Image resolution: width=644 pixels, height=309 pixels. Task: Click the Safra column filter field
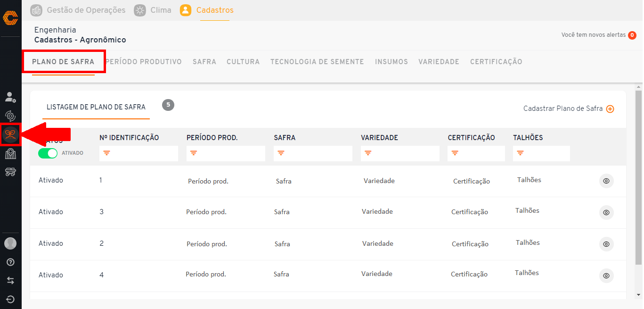(313, 153)
